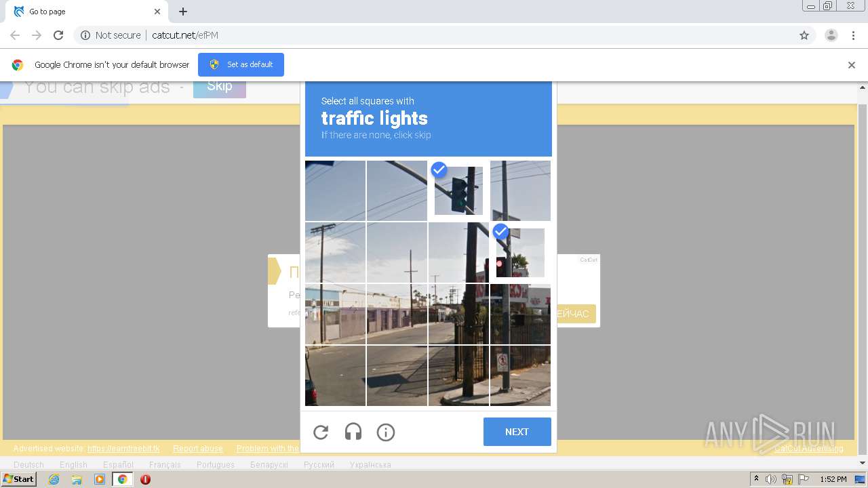Switch to Chrome in the taskbar
The height and width of the screenshot is (488, 868).
[x=123, y=479]
